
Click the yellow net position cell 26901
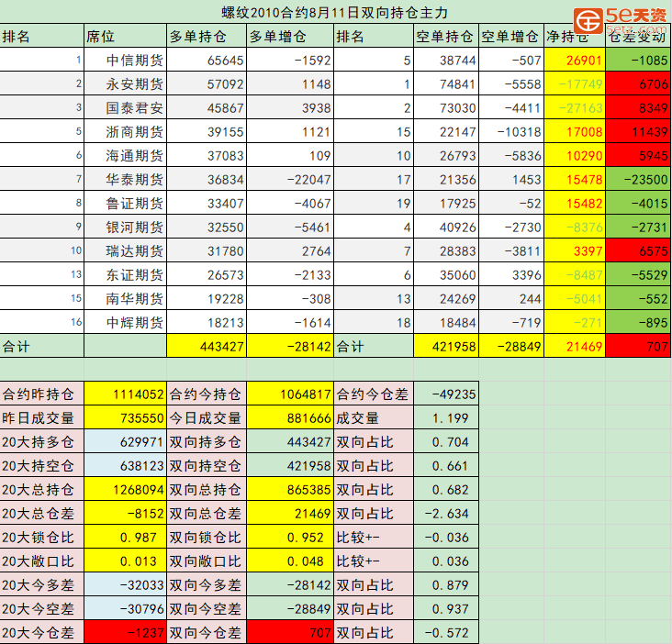(574, 61)
